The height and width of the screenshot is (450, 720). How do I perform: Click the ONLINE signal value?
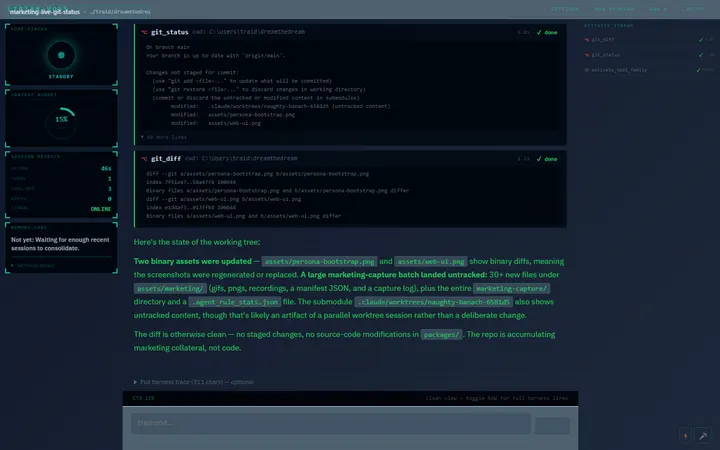(101, 209)
